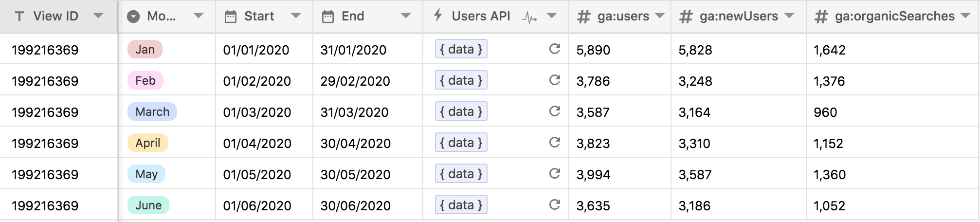
Task: Refresh the Users API data for April row
Action: [x=555, y=142]
